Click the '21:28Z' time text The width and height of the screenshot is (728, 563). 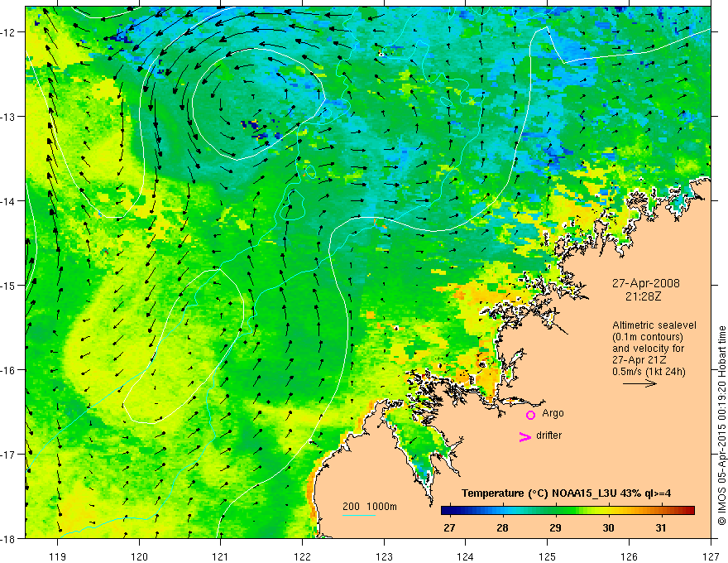(x=643, y=296)
